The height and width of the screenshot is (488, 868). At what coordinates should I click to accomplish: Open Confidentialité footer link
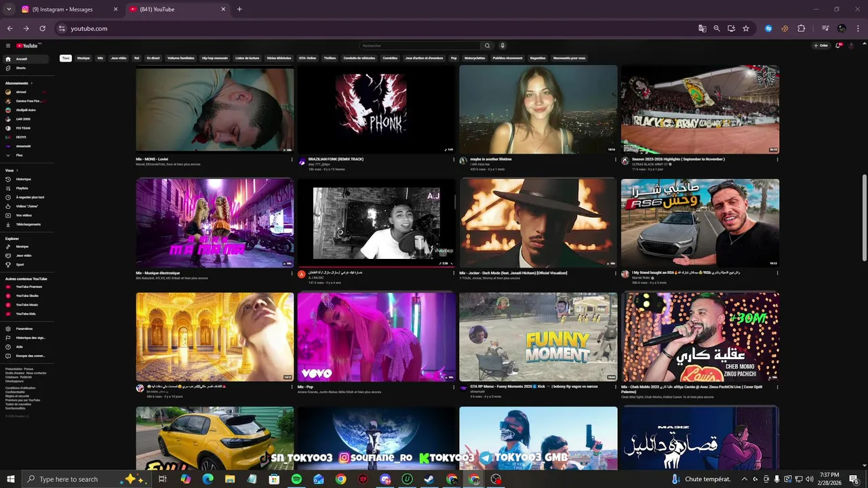coord(15,392)
